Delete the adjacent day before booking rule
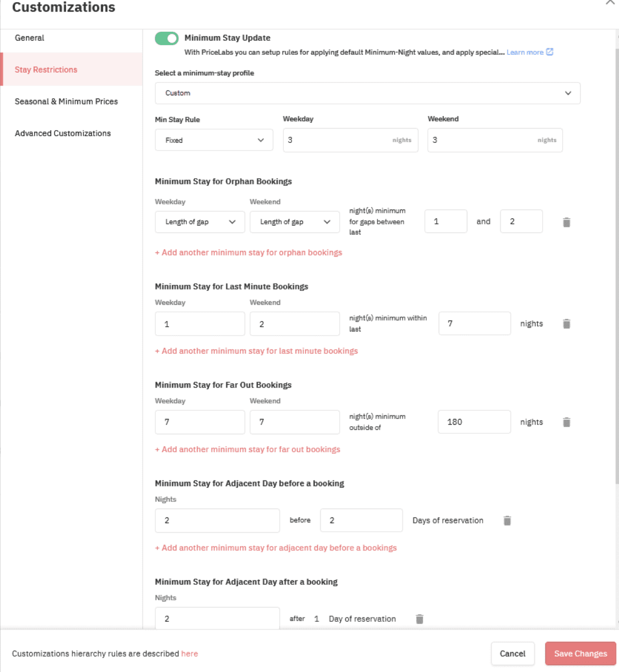Image resolution: width=619 pixels, height=672 pixels. [x=507, y=520]
